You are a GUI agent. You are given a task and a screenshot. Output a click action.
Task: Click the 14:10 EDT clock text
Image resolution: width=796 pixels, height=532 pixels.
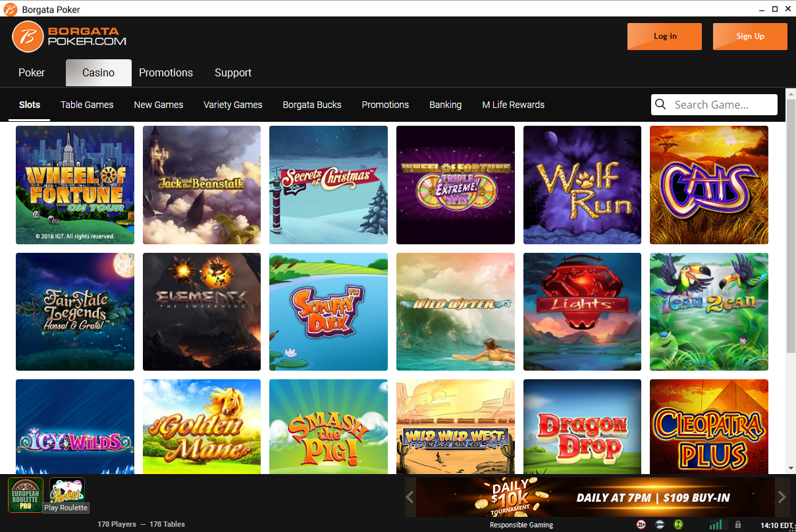point(777,525)
